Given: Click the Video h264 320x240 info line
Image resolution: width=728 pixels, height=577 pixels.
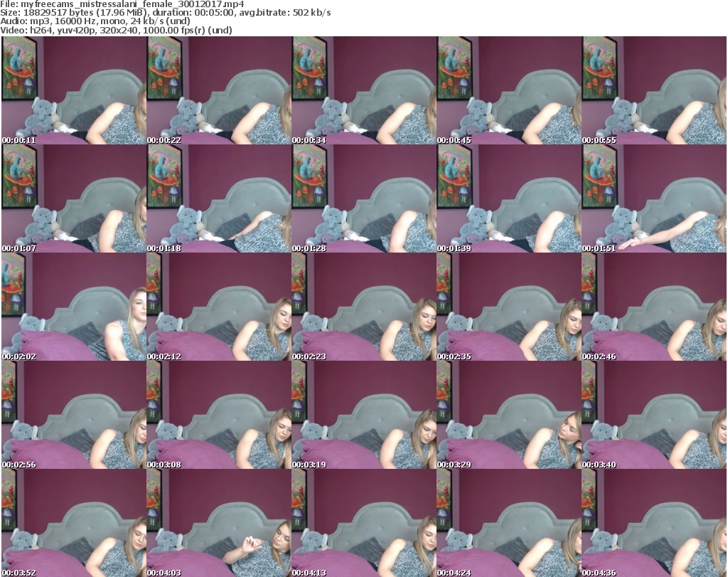Looking at the screenshot, I should pyautogui.click(x=116, y=30).
